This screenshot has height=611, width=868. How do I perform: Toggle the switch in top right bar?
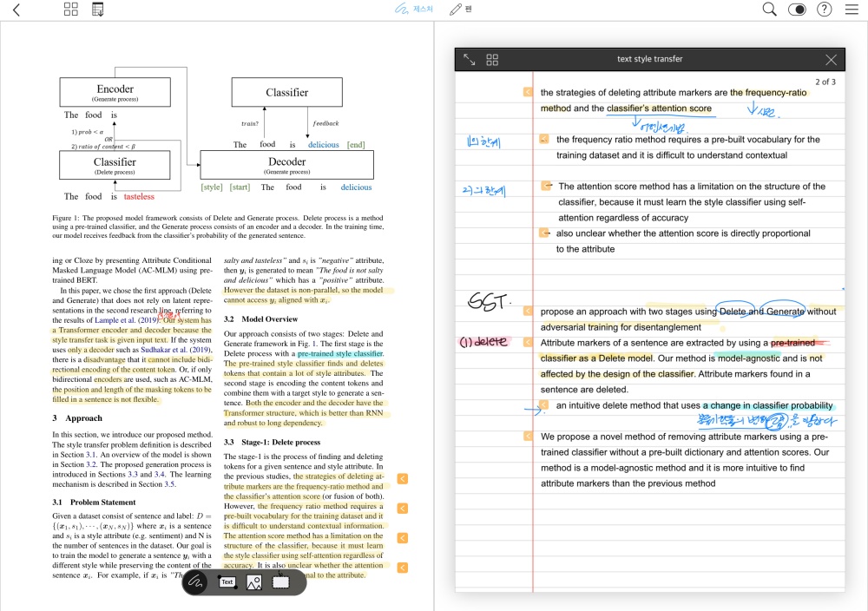click(x=797, y=10)
